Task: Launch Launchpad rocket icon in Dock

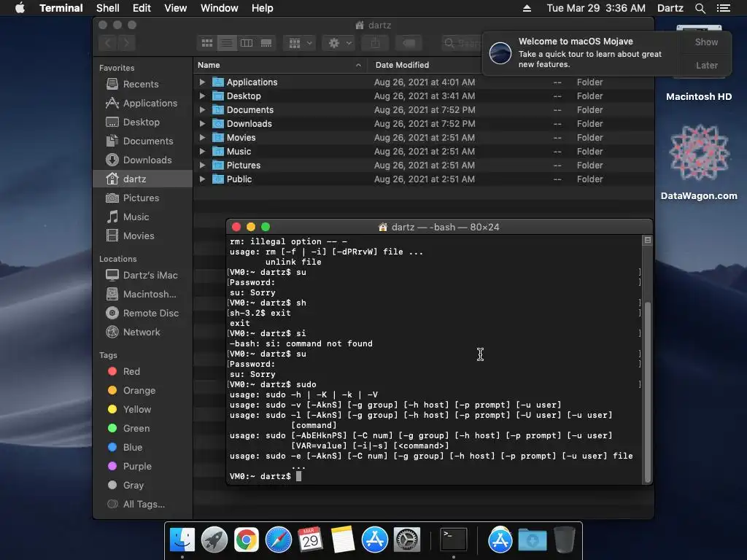Action: [x=214, y=540]
